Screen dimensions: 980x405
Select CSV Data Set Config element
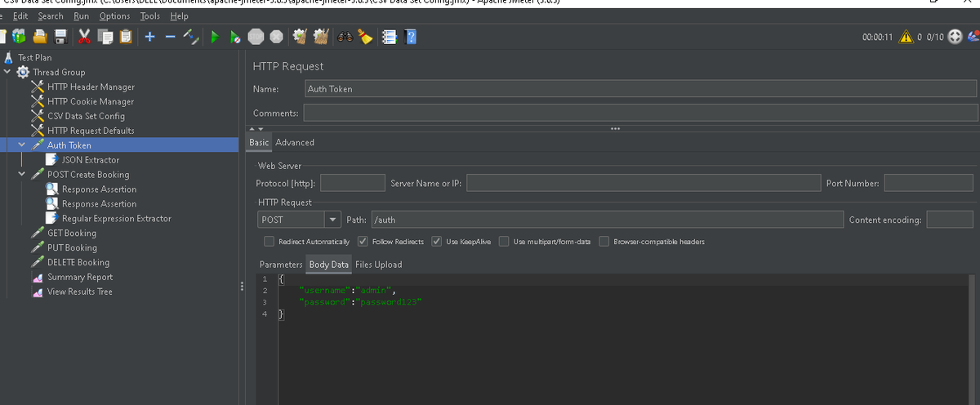pos(86,116)
